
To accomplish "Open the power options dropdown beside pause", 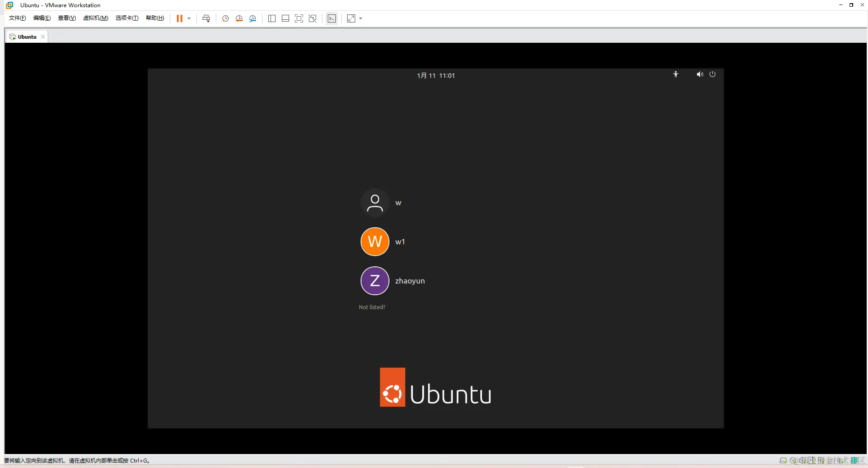I will point(189,18).
